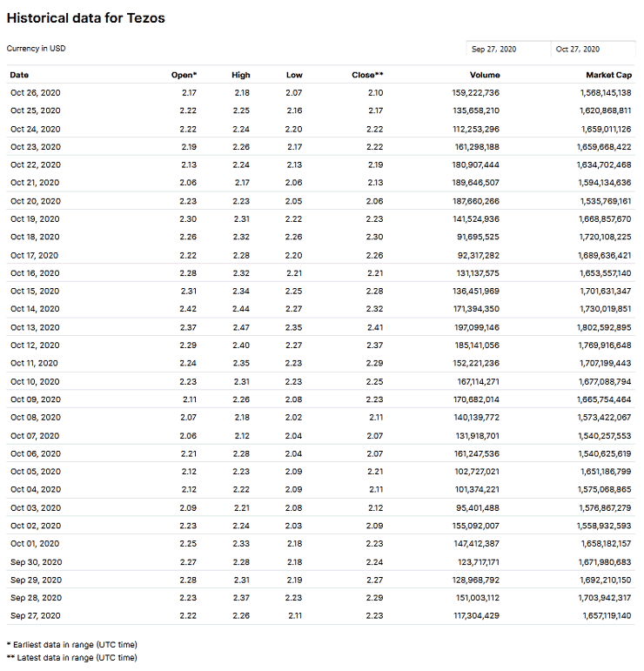Click the Oct 20, 2020 row date

coord(35,201)
